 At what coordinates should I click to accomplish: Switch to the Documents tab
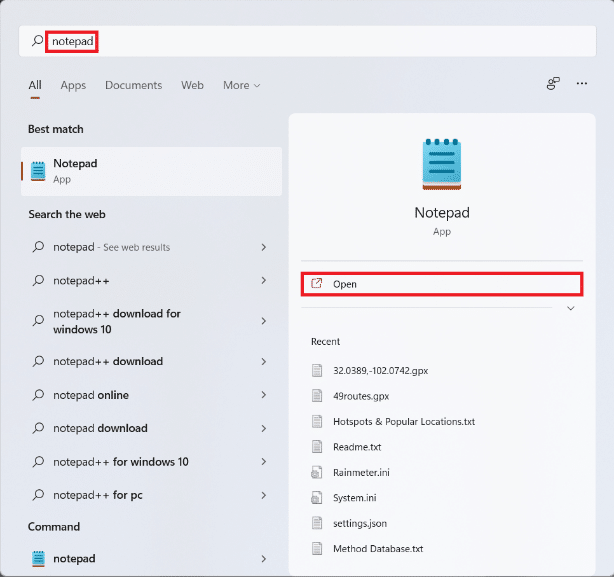point(133,86)
